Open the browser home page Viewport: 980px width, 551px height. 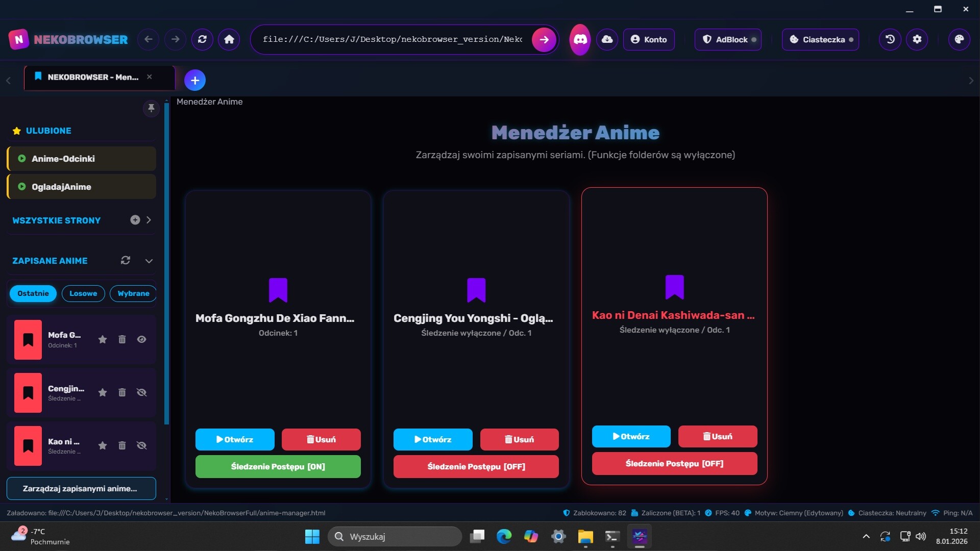[x=229, y=39]
